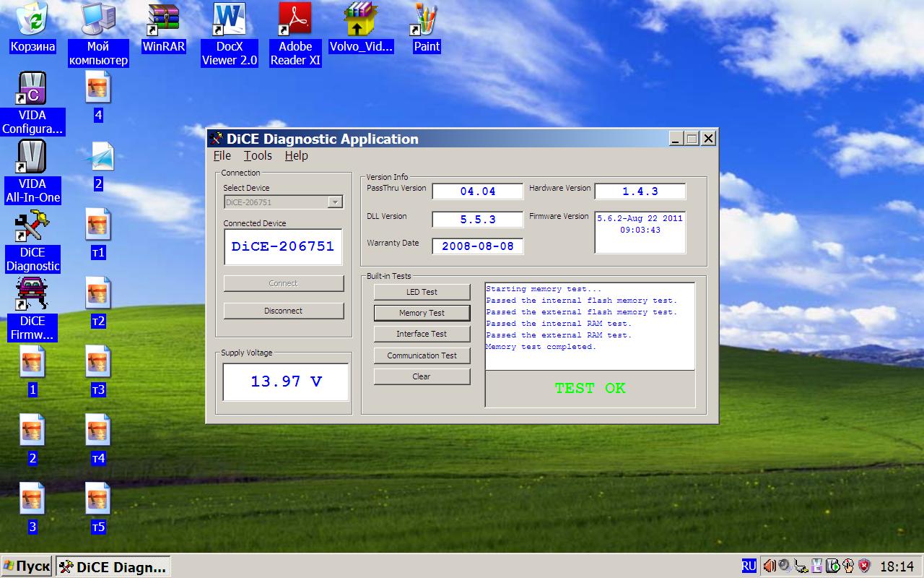Screen dimensions: 924x578
Task: Open the Tools menu
Action: pyautogui.click(x=258, y=155)
